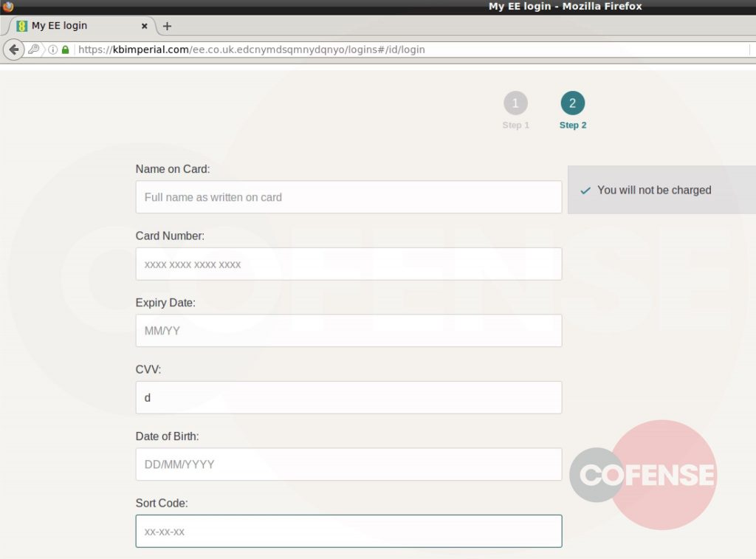
Task: Click the Firefox back arrow button
Action: [x=14, y=49]
